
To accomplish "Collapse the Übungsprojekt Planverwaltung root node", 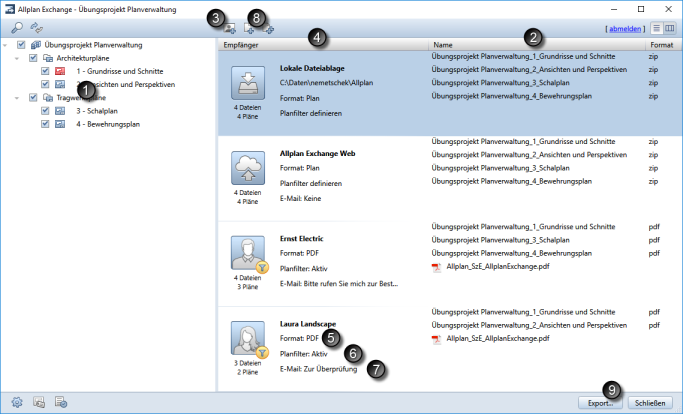I will pos(8,45).
